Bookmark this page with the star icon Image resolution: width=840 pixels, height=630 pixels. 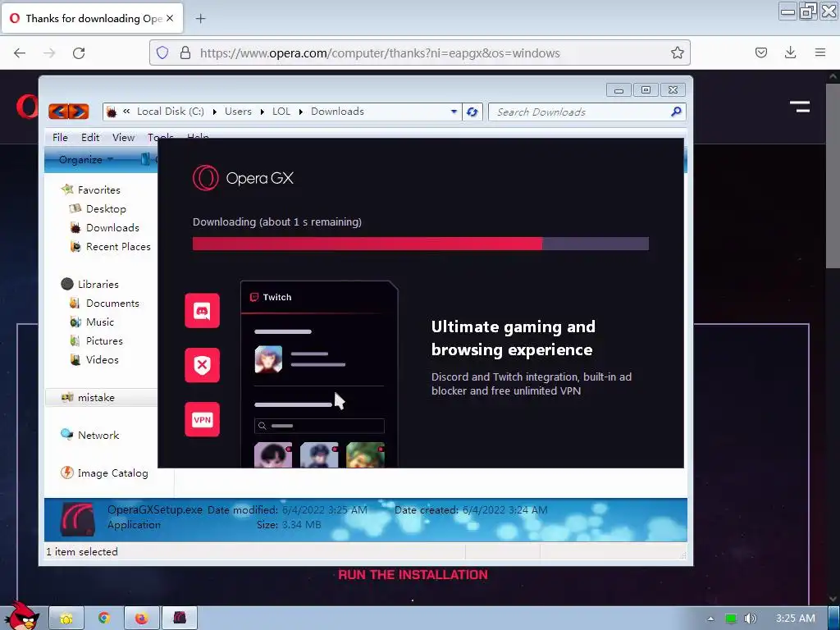coord(677,52)
